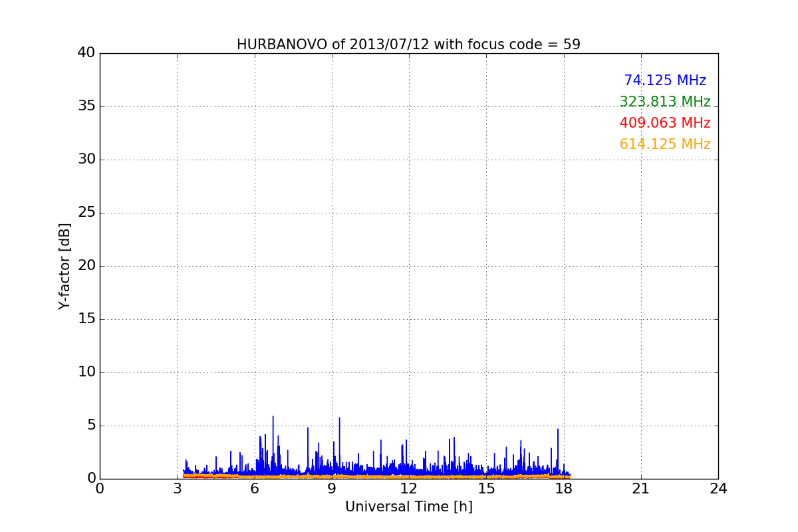Click the x-axis tick label 18
This screenshot has width=798, height=532.
tap(563, 489)
